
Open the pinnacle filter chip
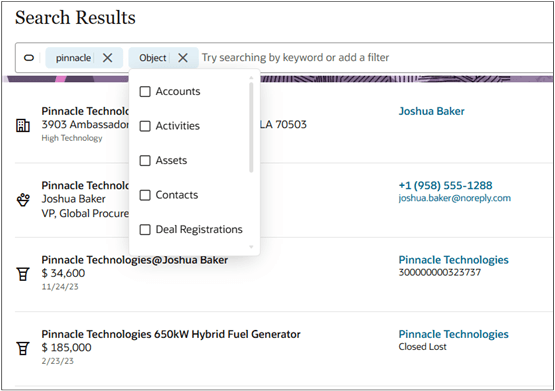73,58
